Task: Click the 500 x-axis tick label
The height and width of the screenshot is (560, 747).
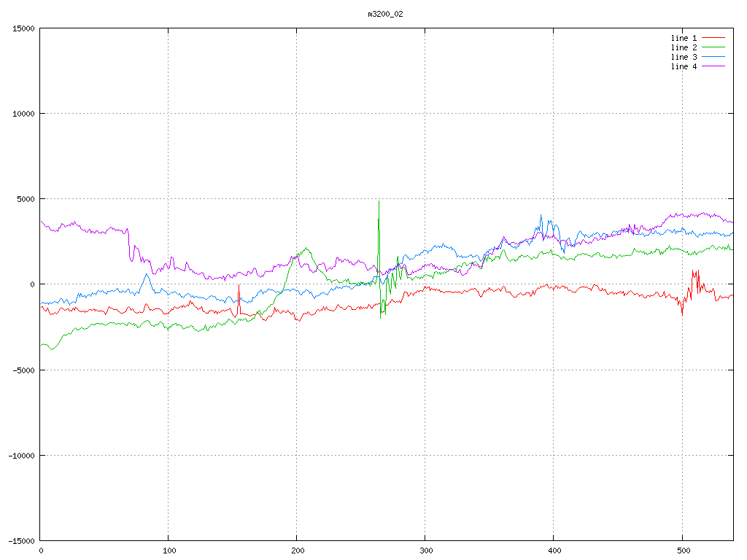Action: tap(682, 551)
